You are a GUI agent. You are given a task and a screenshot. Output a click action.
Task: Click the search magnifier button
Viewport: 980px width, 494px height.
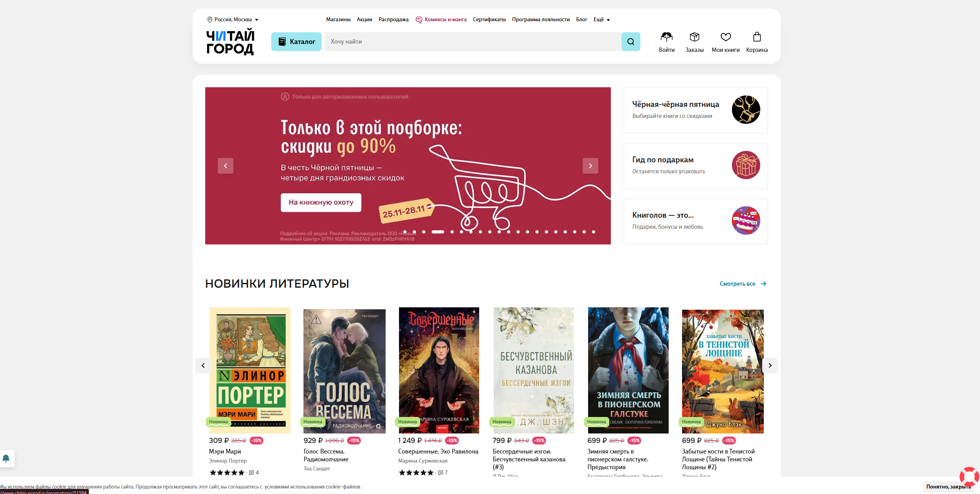[x=631, y=42]
